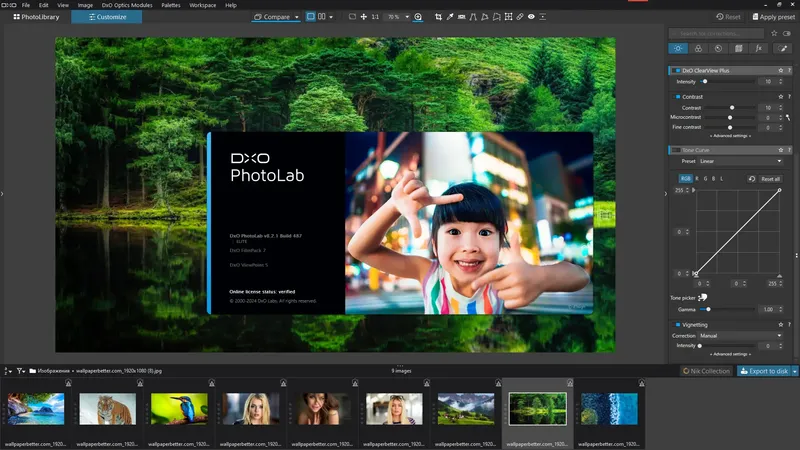Switch to the PhotoLibrary tab

pos(35,17)
